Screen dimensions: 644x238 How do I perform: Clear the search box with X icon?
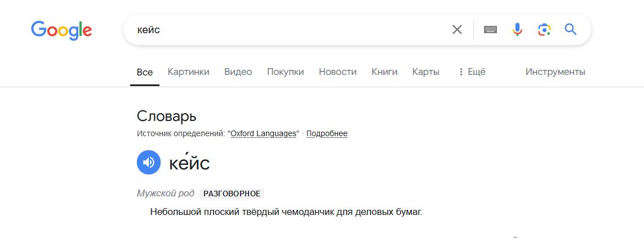point(457,30)
